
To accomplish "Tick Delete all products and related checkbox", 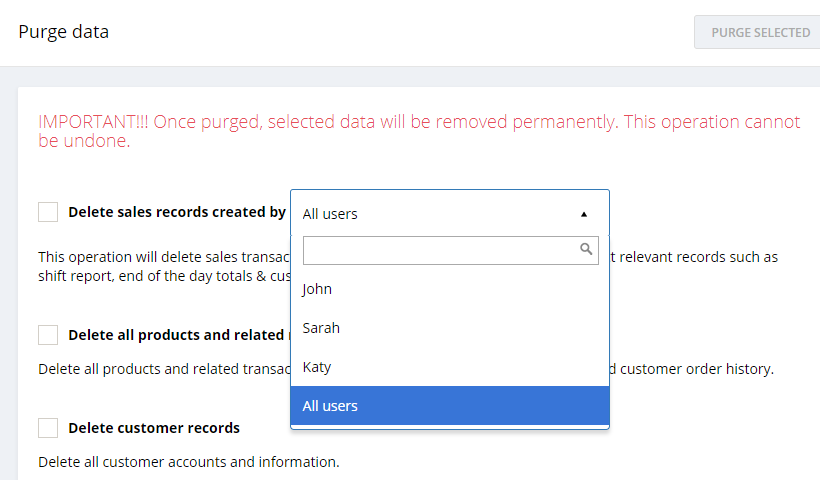I will 48,335.
